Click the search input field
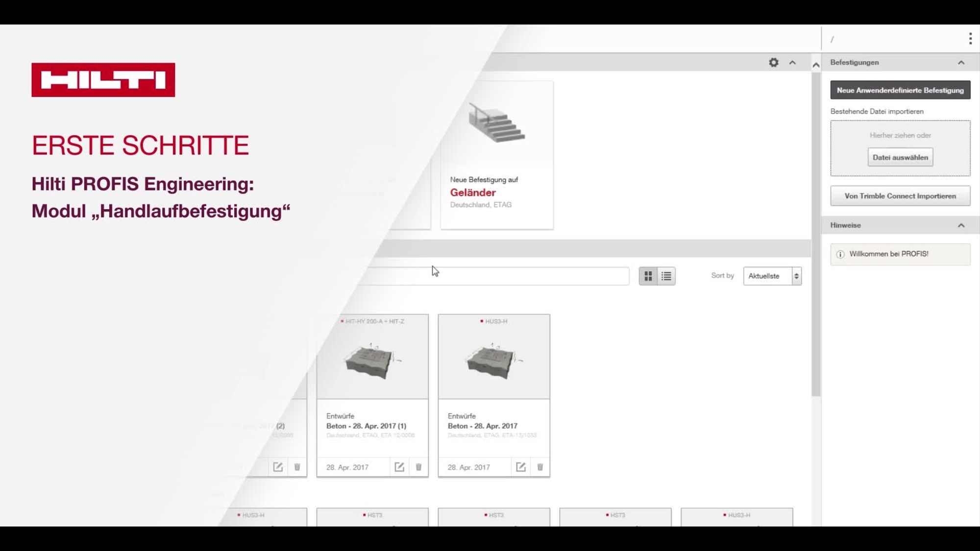The height and width of the screenshot is (551, 980). pyautogui.click(x=490, y=276)
